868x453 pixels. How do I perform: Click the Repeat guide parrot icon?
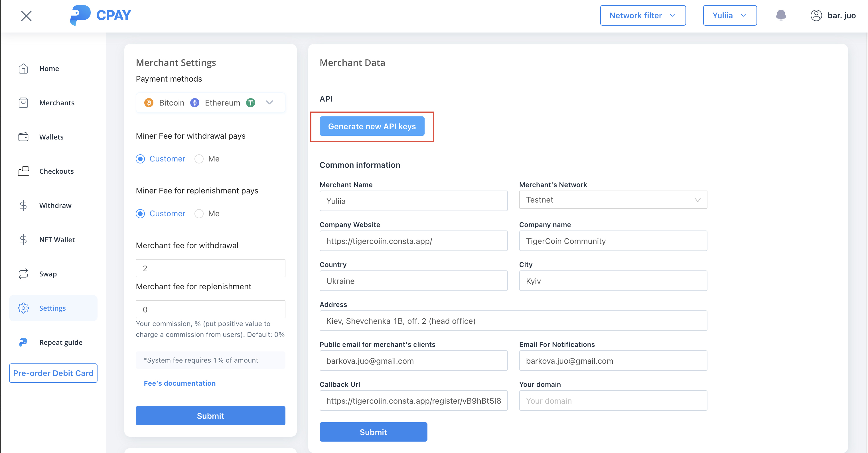pyautogui.click(x=23, y=342)
